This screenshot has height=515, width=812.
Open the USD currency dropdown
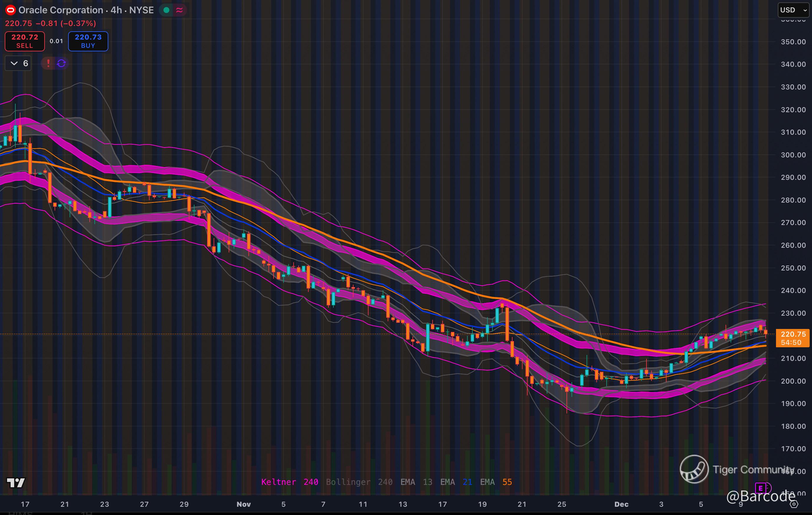[793, 10]
